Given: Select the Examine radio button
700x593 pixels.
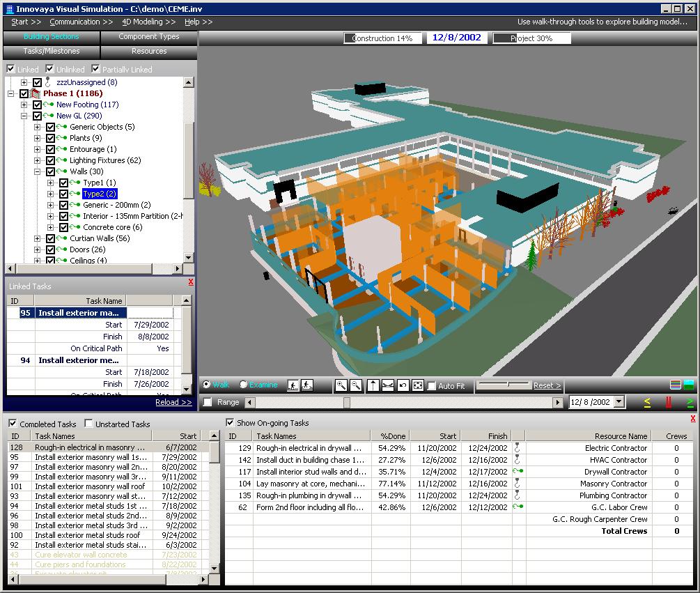Looking at the screenshot, I should tap(244, 385).
